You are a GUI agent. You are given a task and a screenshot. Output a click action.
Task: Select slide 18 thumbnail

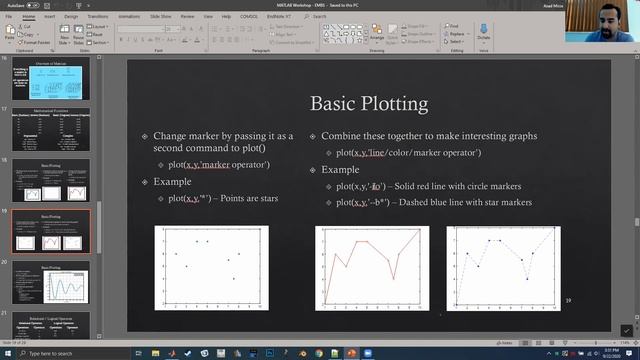click(51, 180)
